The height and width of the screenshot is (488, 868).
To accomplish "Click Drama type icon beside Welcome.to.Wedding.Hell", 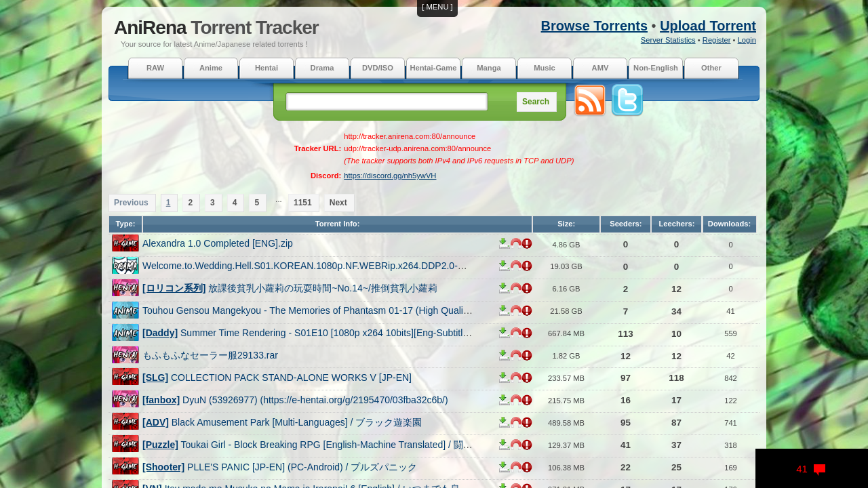I will (125, 266).
